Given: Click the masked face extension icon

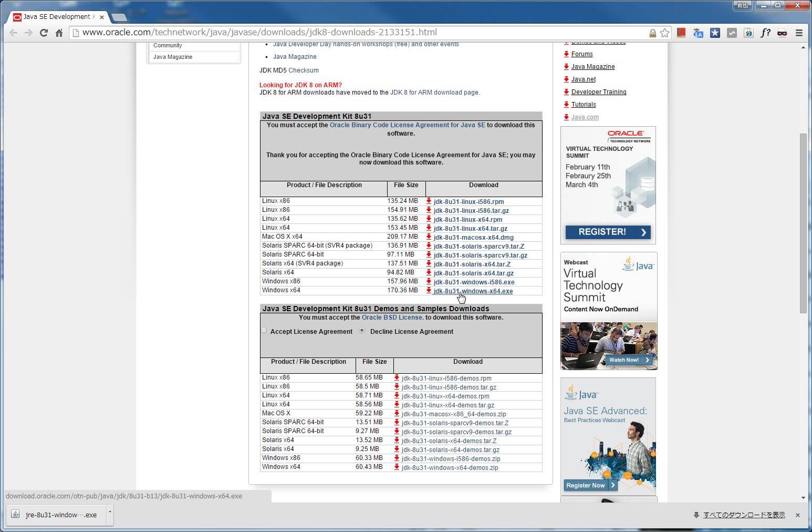Looking at the screenshot, I should click(x=782, y=33).
